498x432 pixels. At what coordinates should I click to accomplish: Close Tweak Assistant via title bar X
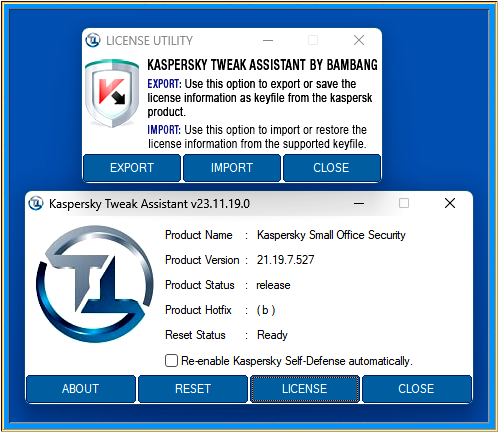click(x=450, y=203)
